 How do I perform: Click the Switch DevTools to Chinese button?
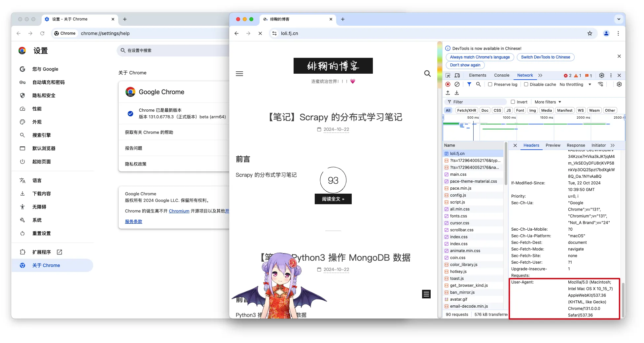(545, 57)
